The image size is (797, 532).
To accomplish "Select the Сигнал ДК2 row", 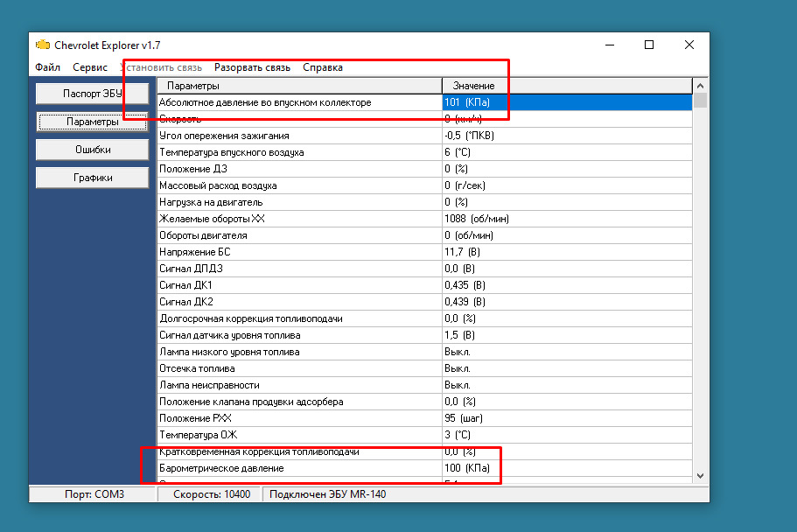I will (424, 302).
